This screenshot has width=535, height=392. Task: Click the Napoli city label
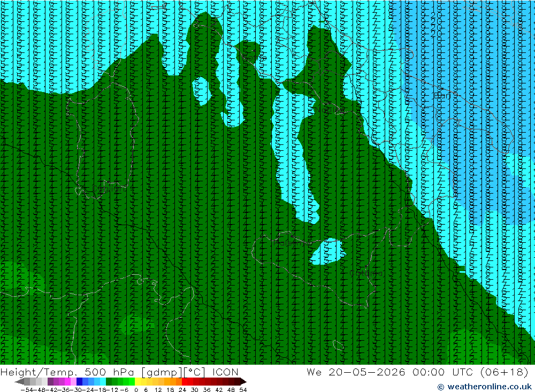point(329,110)
